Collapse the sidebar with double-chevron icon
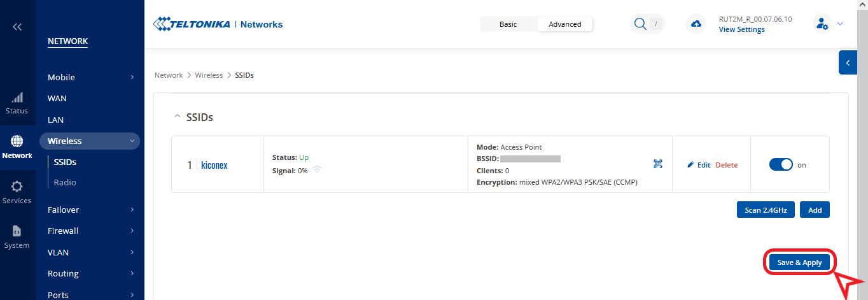The height and width of the screenshot is (300, 868). point(17,27)
